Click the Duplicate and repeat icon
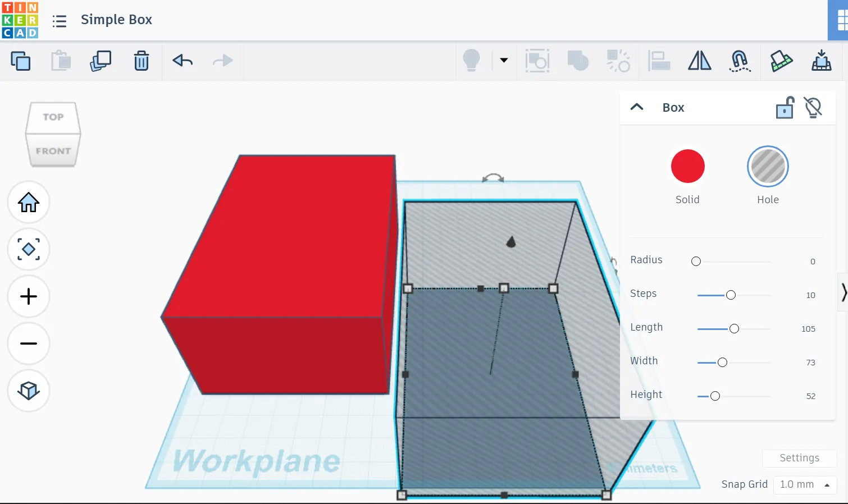This screenshot has height=504, width=848. click(x=101, y=61)
